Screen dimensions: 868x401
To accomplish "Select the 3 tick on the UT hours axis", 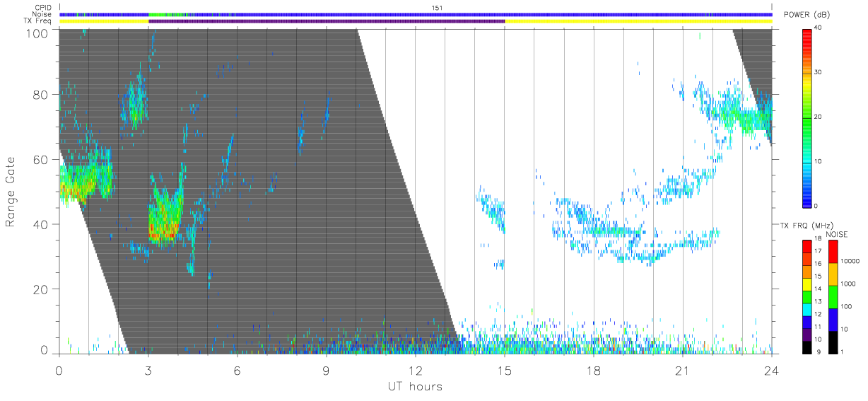I will (148, 370).
